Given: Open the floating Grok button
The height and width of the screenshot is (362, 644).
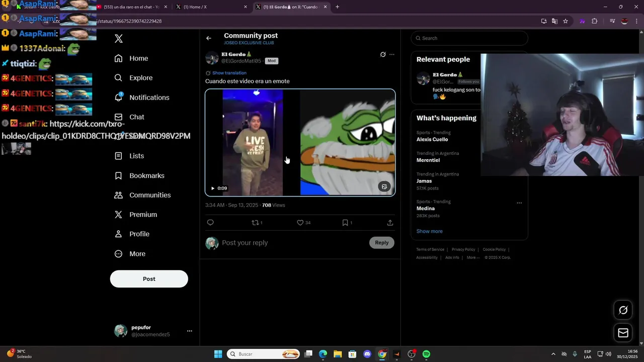Looking at the screenshot, I should coord(623,310).
